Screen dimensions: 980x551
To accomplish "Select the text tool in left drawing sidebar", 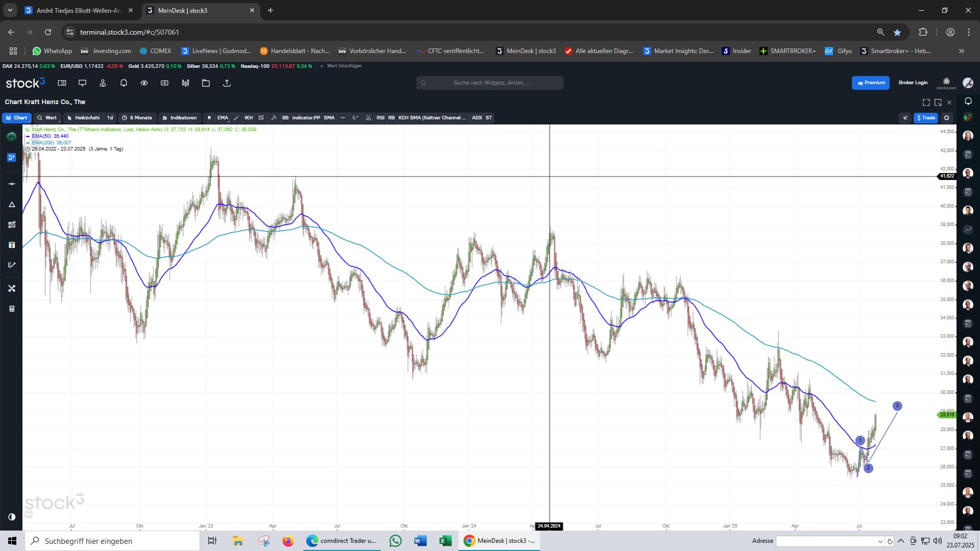I will pos(12,245).
